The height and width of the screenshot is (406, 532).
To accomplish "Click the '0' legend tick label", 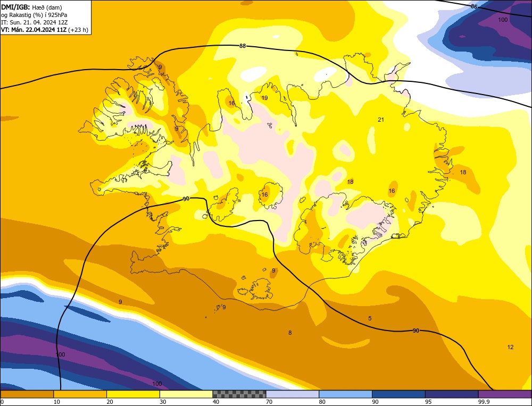I will click(x=2, y=402).
